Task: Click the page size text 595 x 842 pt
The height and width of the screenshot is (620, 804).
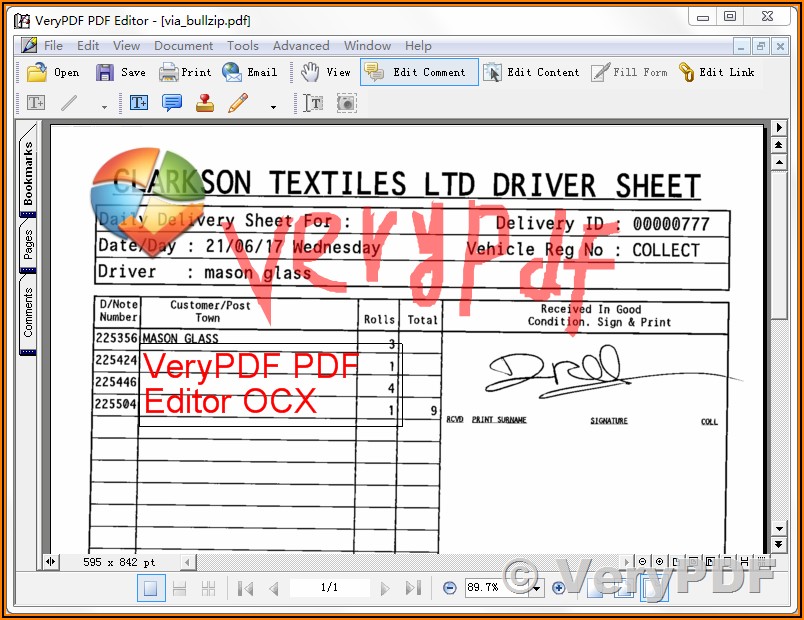Action: tap(119, 563)
